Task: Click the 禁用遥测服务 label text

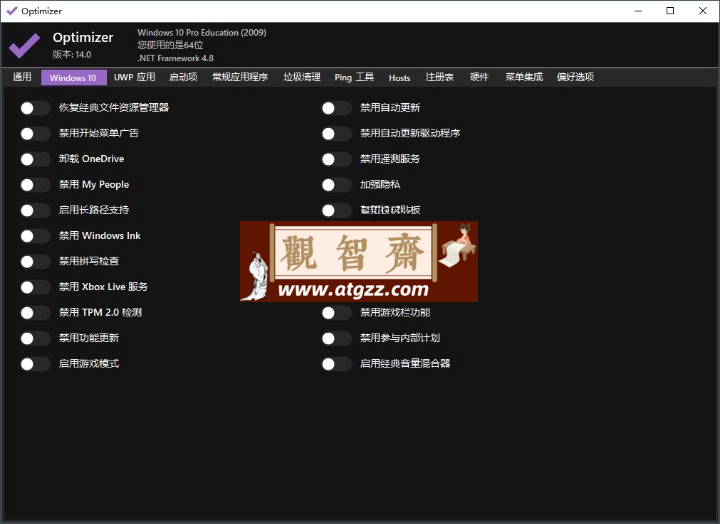Action: [x=390, y=159]
